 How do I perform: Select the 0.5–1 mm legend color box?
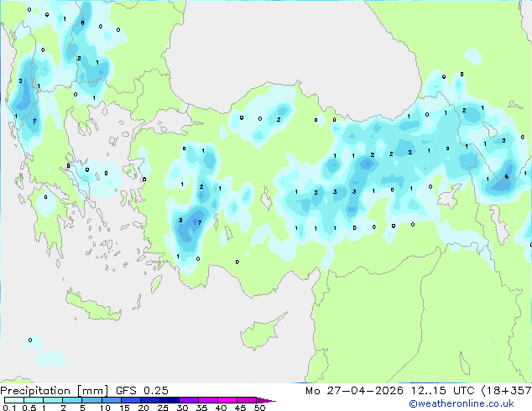coord(34,400)
